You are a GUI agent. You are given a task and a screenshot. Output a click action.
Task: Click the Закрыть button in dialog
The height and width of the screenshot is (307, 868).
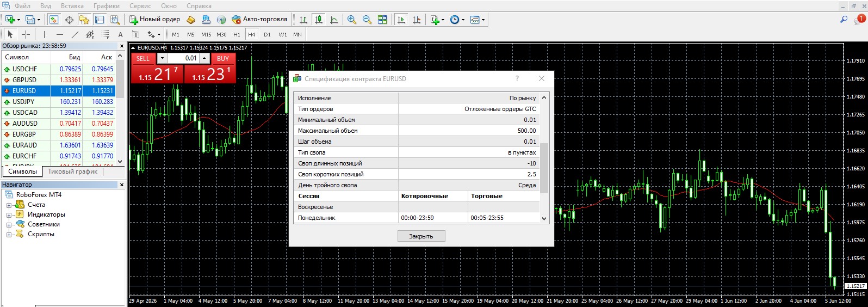[x=421, y=236]
